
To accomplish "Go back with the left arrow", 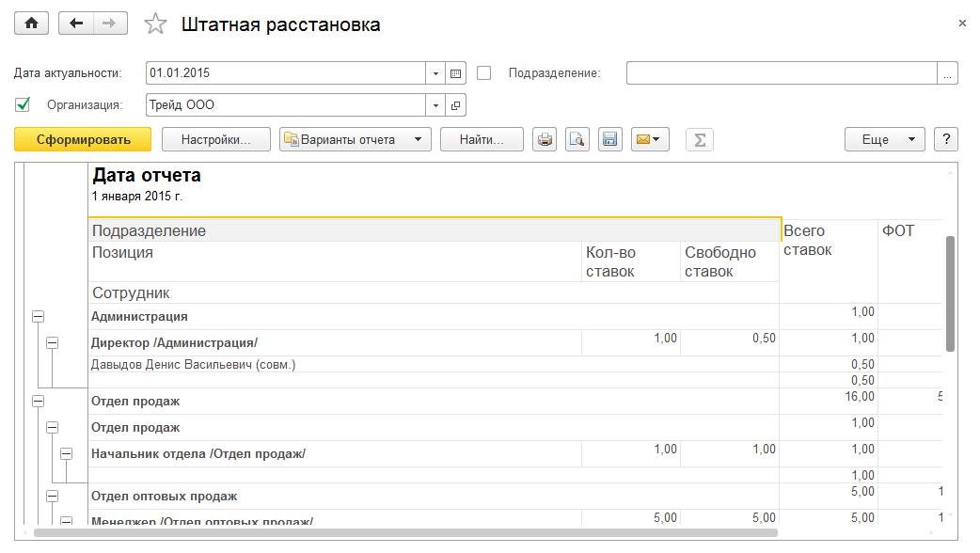I will [76, 24].
